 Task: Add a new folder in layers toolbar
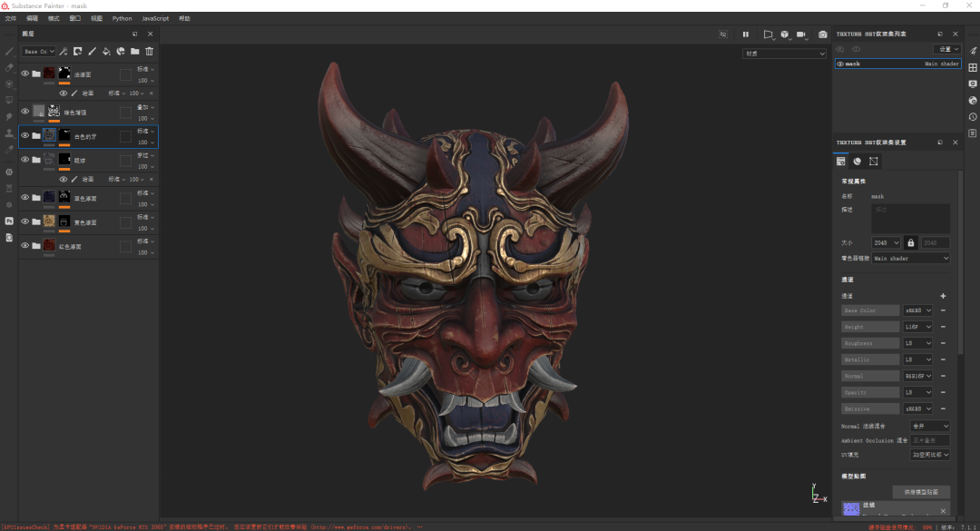pos(135,52)
